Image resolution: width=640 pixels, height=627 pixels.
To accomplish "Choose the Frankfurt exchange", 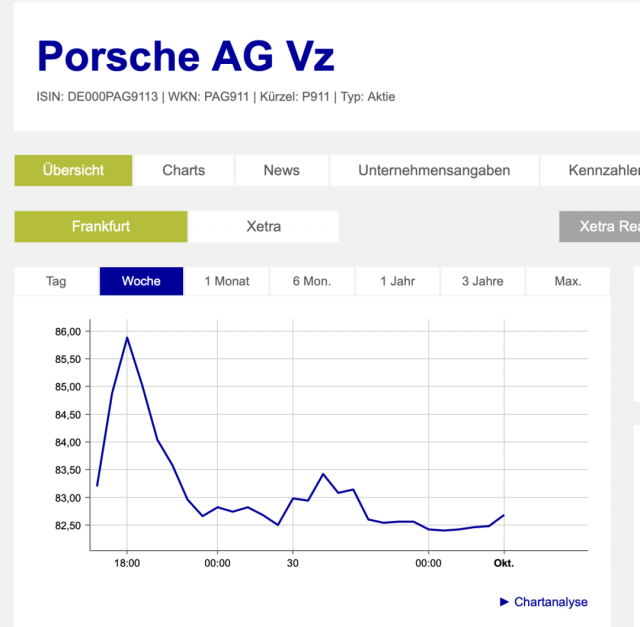I will click(x=101, y=226).
